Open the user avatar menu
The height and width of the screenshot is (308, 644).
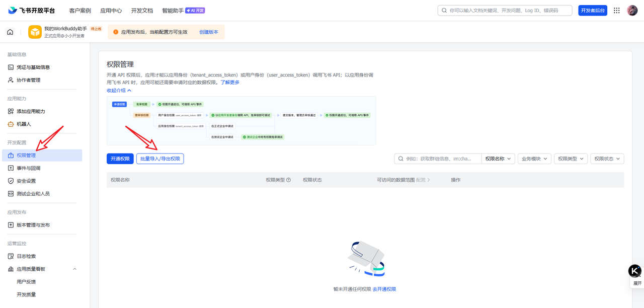(x=632, y=11)
